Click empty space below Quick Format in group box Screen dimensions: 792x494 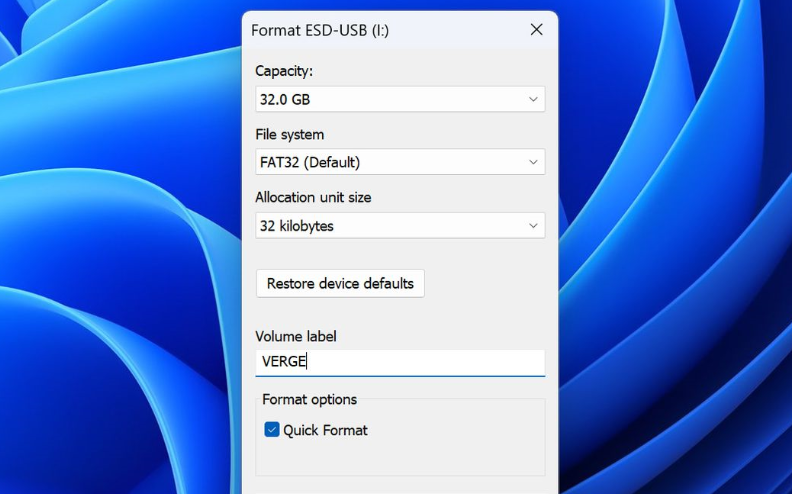click(x=400, y=460)
